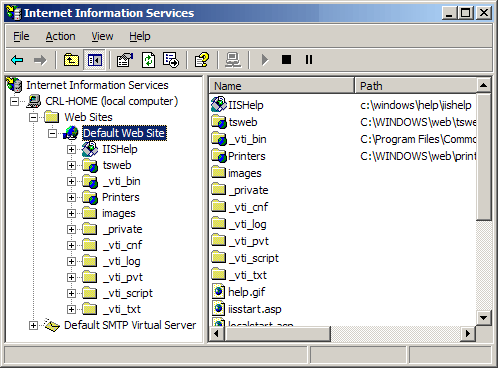This screenshot has height=368, width=498.
Task: Click the IISHelp icon in tree
Action: click(x=90, y=149)
